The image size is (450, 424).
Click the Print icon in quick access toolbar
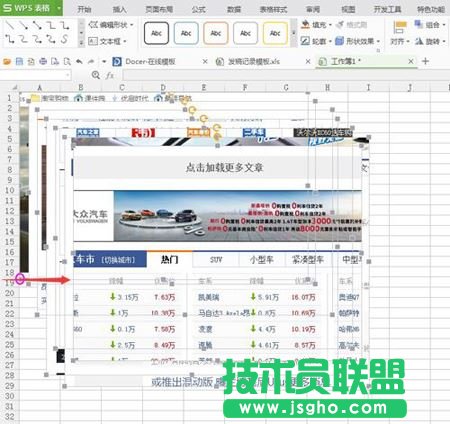[43, 61]
